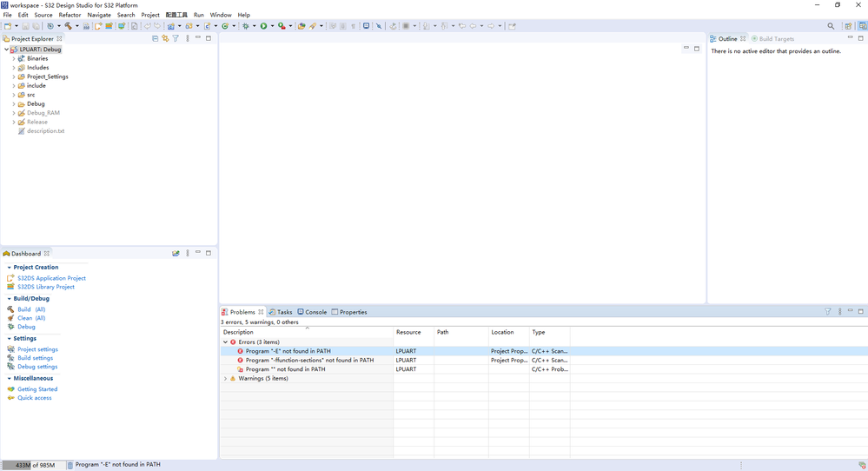Screen dimensions: 868x471
Task: Expand the Project_Settings folder
Action: pos(14,76)
